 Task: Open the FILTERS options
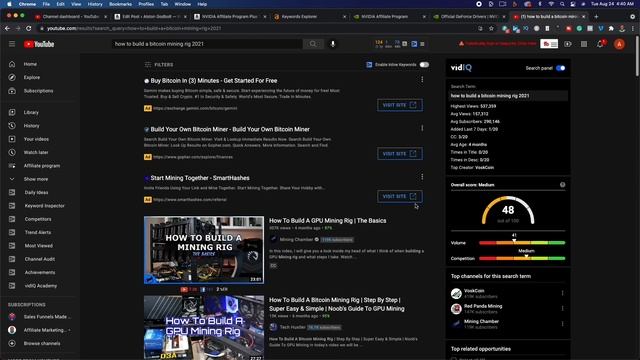159,64
